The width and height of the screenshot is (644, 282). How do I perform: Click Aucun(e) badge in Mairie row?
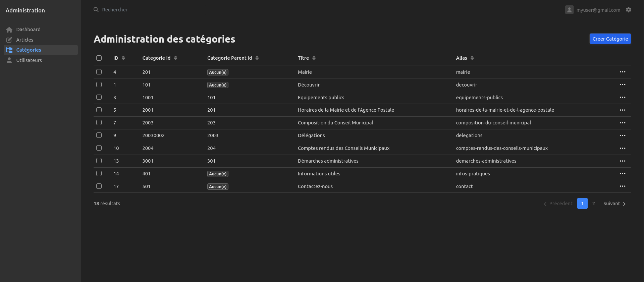coord(218,72)
